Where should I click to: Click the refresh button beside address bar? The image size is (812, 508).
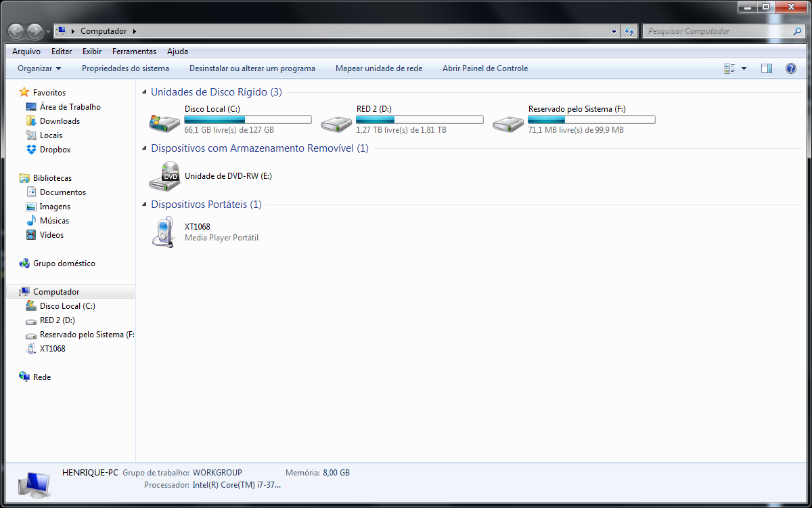pyautogui.click(x=629, y=31)
